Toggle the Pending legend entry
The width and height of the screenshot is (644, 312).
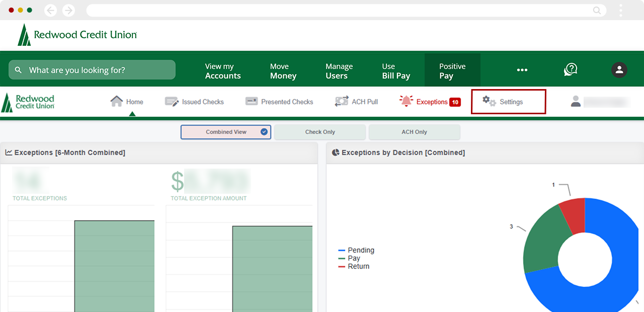tap(356, 250)
